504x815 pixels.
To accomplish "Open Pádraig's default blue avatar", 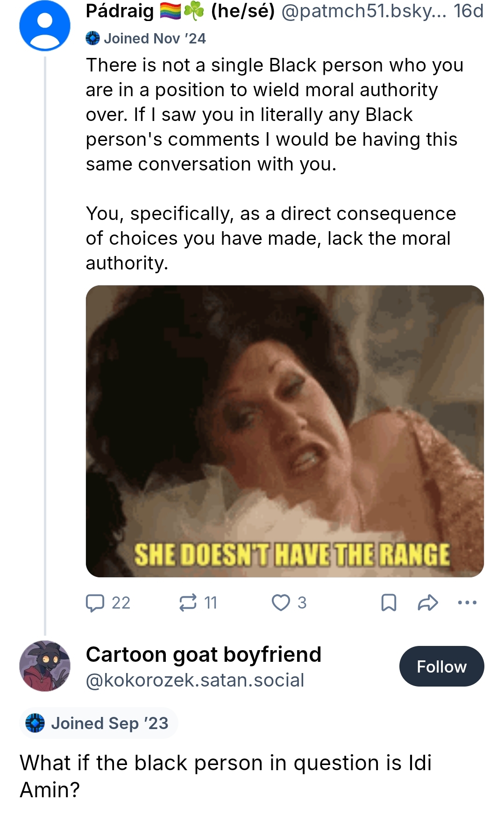I will point(45,25).
